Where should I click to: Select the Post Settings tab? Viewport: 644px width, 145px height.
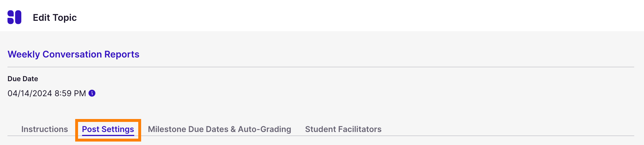pyautogui.click(x=108, y=129)
